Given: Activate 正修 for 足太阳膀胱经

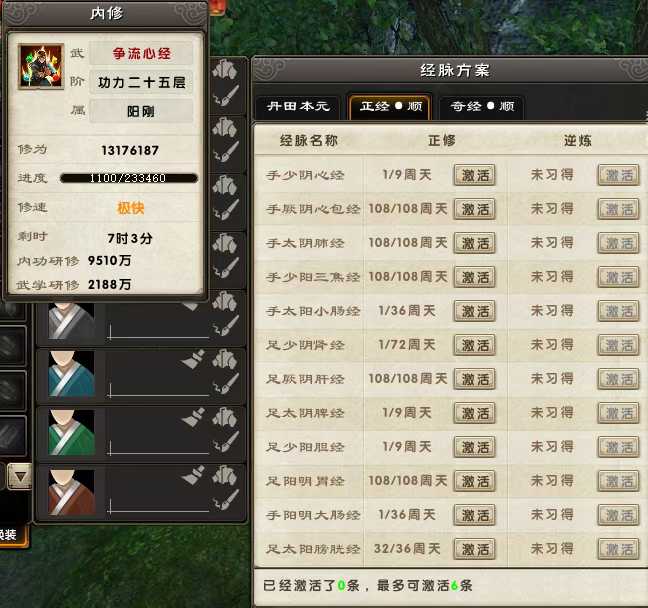Looking at the screenshot, I should point(474,549).
